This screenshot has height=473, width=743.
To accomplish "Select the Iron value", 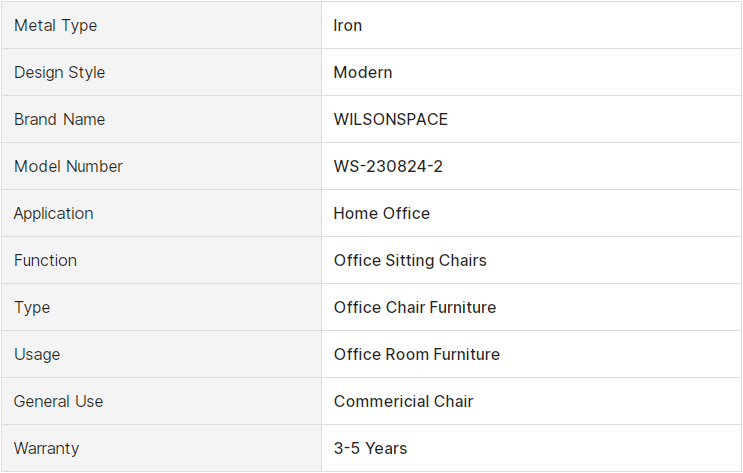I will click(347, 25).
